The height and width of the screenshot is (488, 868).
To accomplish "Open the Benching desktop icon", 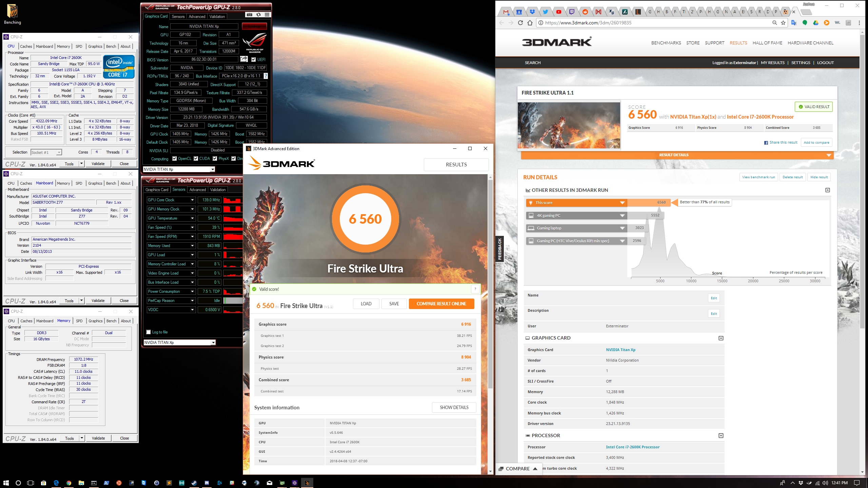I will click(x=13, y=14).
